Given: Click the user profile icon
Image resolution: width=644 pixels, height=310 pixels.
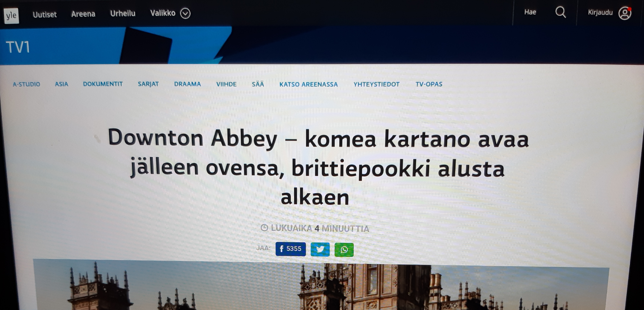Looking at the screenshot, I should [625, 13].
